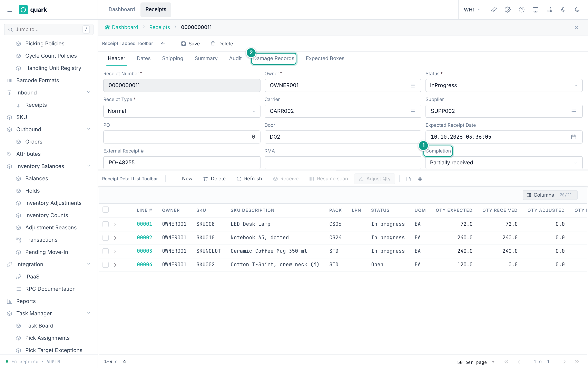The height and width of the screenshot is (368, 588).
Task: Click the External Receipt # field
Action: pyautogui.click(x=182, y=163)
